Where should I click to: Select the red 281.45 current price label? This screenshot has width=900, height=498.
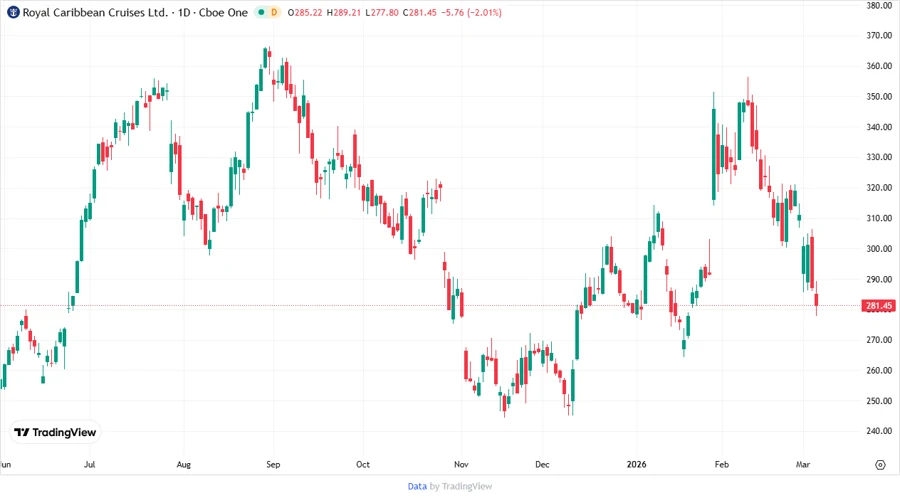[x=879, y=306]
